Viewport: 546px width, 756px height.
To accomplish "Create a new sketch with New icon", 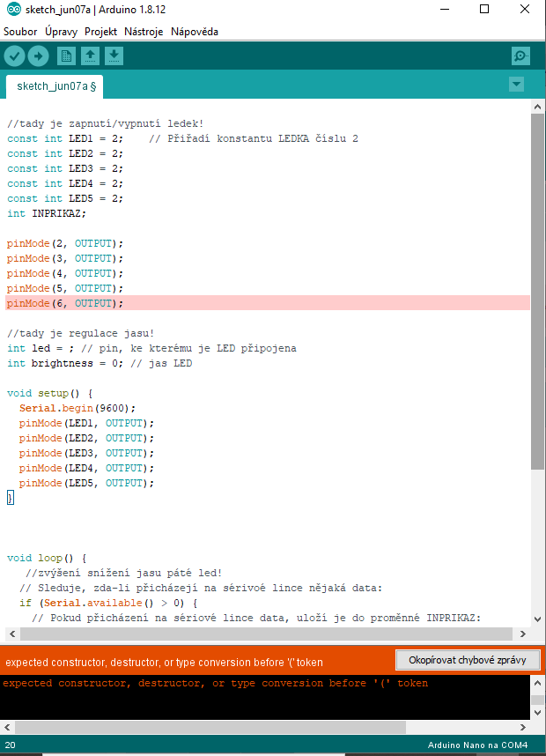I will [x=66, y=56].
